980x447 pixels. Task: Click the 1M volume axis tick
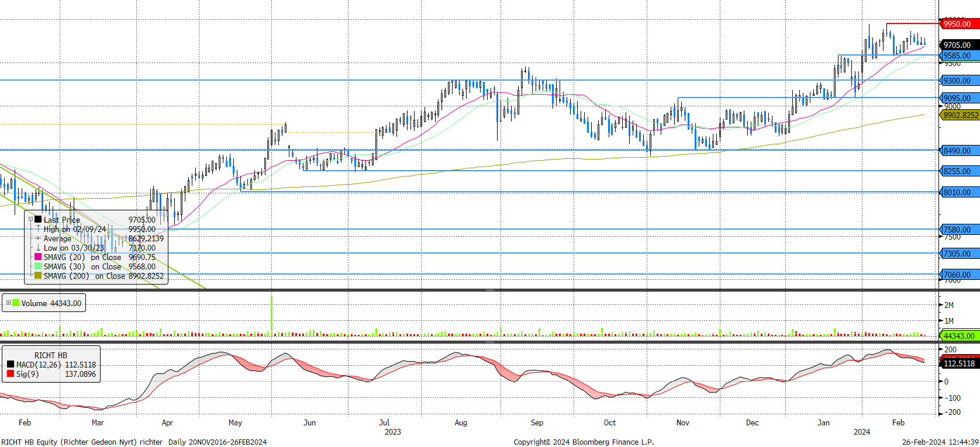pos(949,321)
